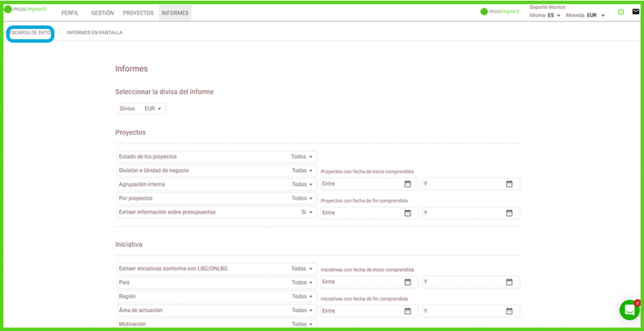Image resolution: width=644 pixels, height=331 pixels.
Task: Click the power logout icon
Action: click(x=621, y=12)
